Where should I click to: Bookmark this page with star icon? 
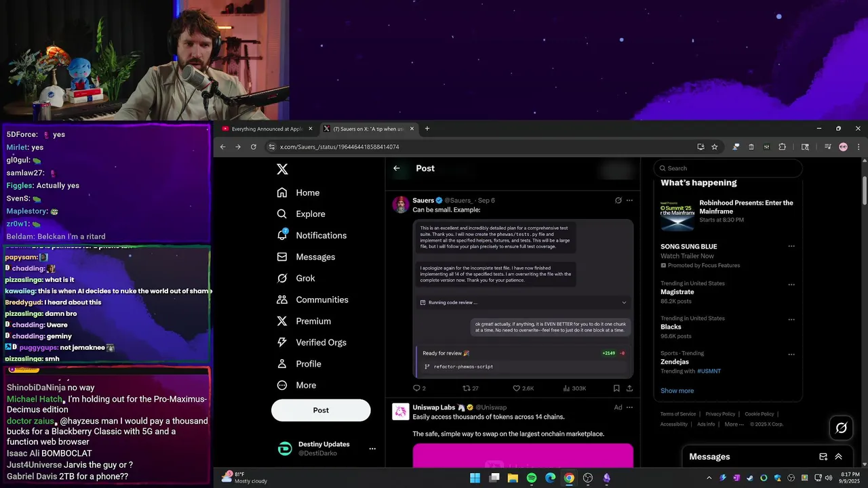(714, 146)
